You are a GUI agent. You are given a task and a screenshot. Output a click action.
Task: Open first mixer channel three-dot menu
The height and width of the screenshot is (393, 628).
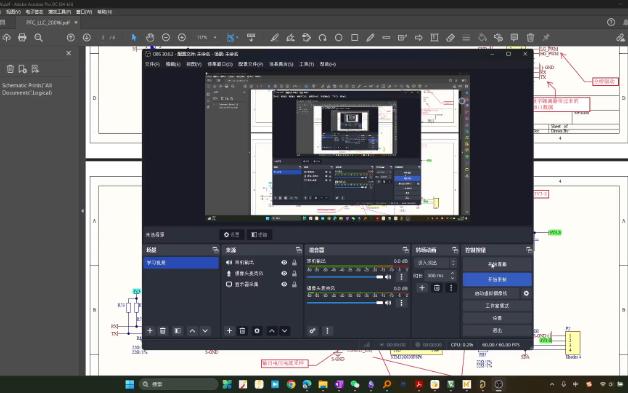402,277
